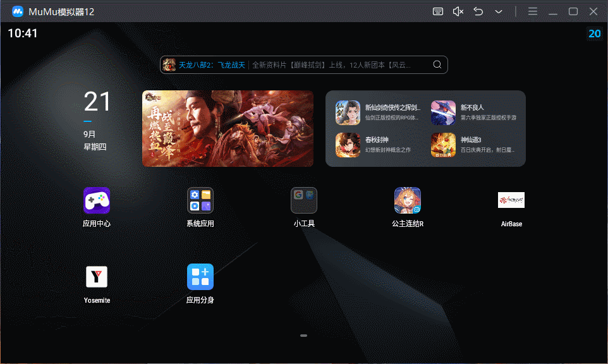Launch the Yosemite app
The width and height of the screenshot is (608, 364).
click(x=97, y=277)
